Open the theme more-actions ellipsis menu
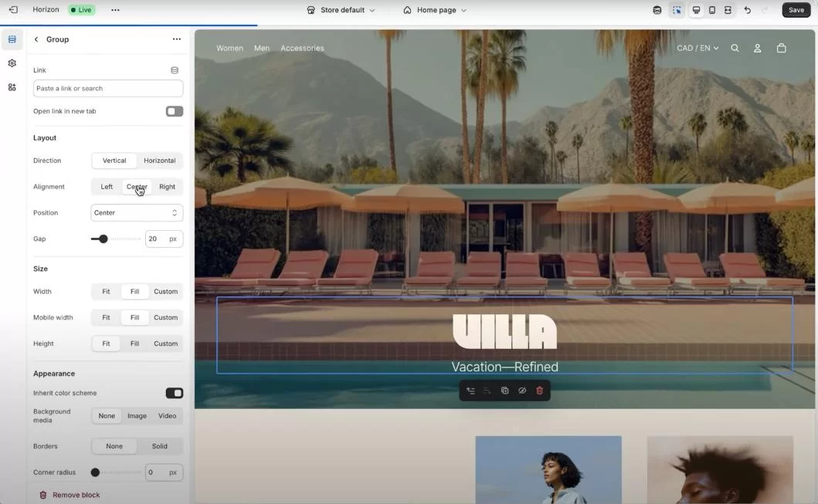The height and width of the screenshot is (504, 818). pyautogui.click(x=115, y=10)
